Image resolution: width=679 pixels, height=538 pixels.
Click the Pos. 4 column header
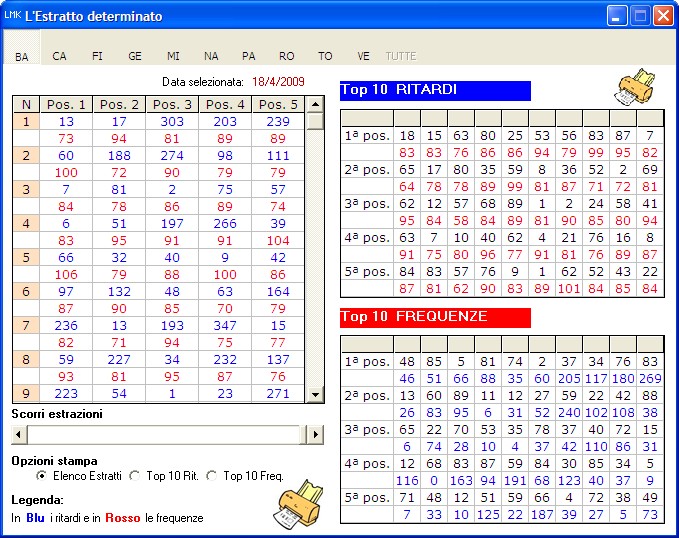(x=225, y=104)
